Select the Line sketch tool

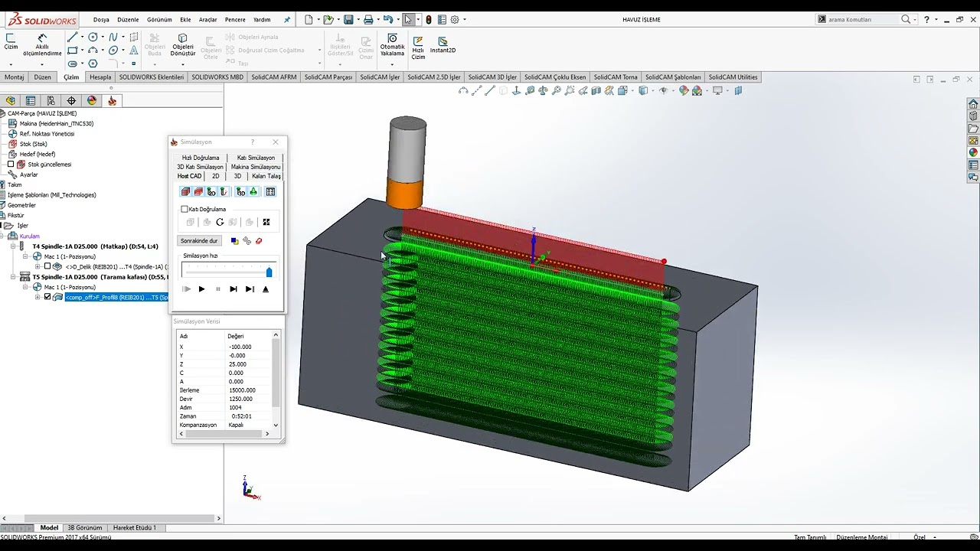pyautogui.click(x=73, y=37)
